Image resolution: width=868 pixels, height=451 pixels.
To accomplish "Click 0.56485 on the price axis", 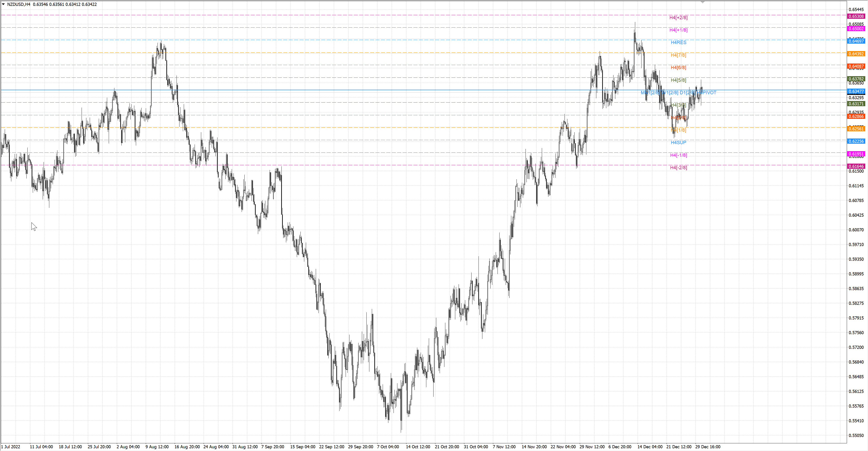I will click(x=856, y=376).
